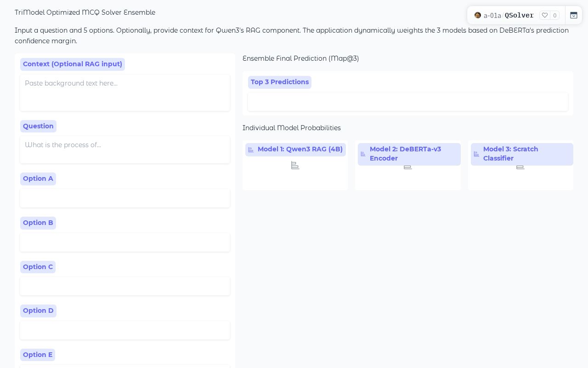The image size is (588, 368).
Task: Click the "Model 2: DeBERTa-v3 Encoder" label text
Action: tap(405, 154)
